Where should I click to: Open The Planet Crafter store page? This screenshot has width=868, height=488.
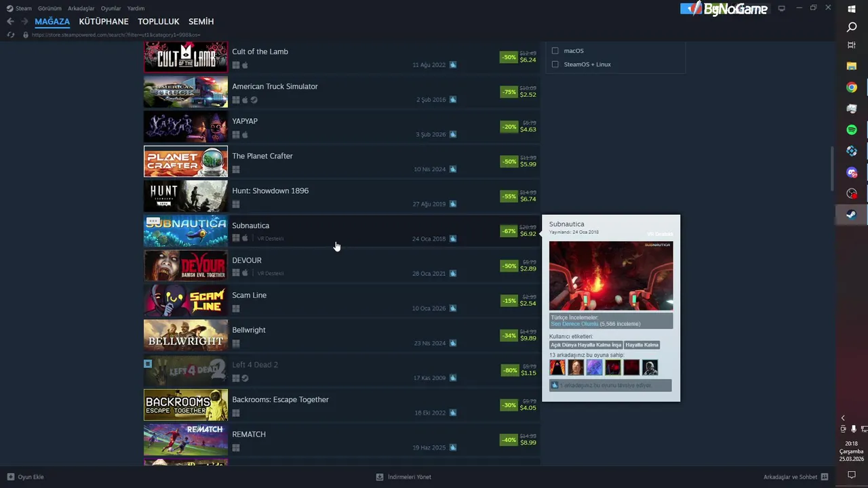[x=342, y=162]
